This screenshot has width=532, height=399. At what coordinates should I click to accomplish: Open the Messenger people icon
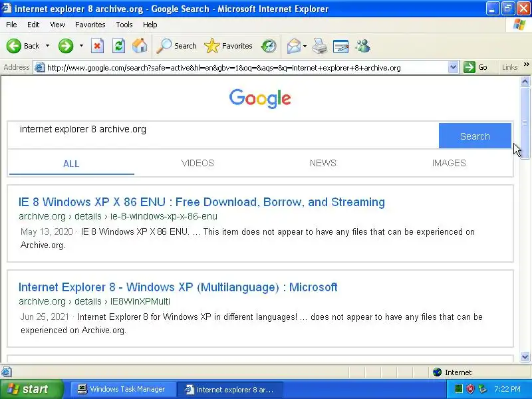pyautogui.click(x=362, y=46)
